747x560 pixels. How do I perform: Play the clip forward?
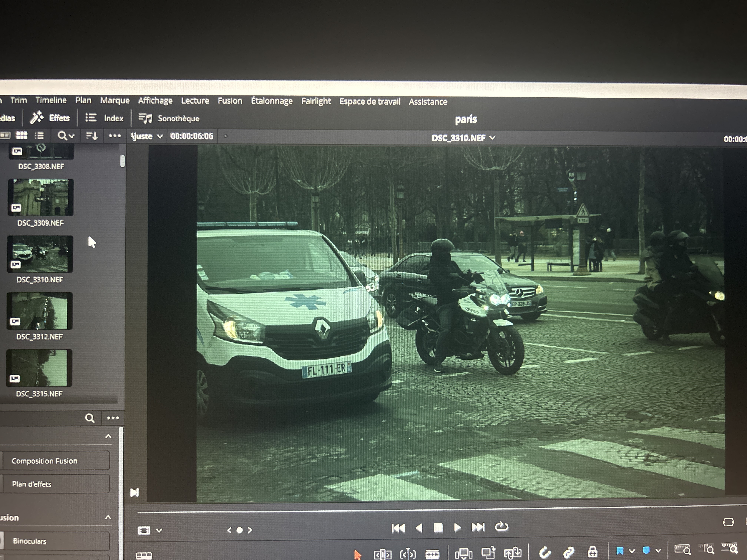coord(458,527)
